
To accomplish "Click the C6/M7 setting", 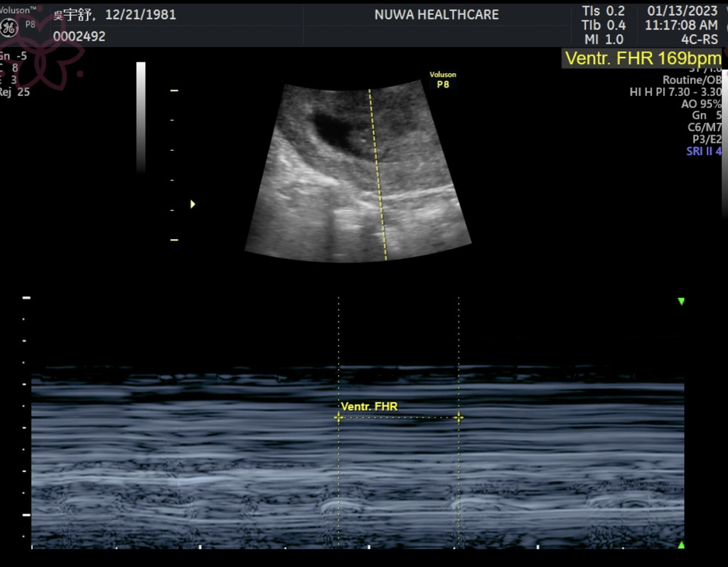I will (705, 127).
